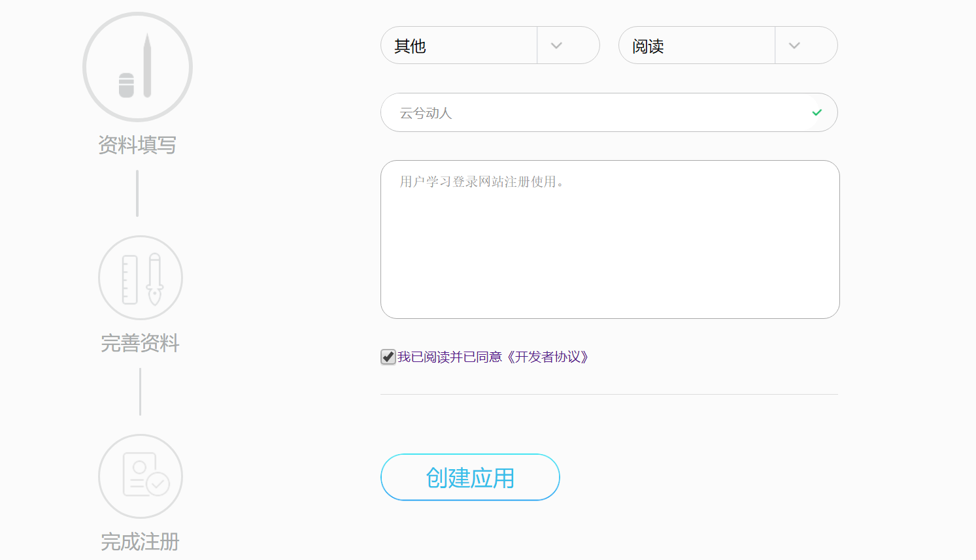Click the 完成注册 document check icon
Viewport: 976px width, 560px height.
pos(141,476)
